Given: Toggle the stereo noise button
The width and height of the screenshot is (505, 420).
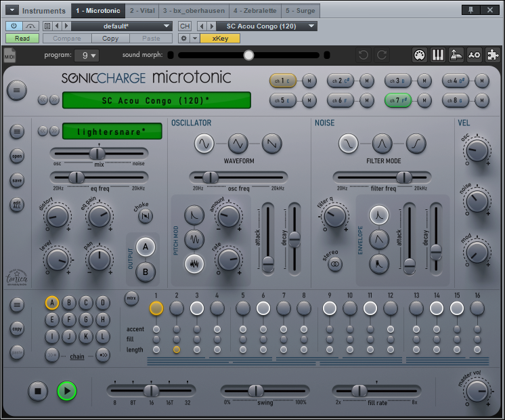Looking at the screenshot, I should click(335, 264).
